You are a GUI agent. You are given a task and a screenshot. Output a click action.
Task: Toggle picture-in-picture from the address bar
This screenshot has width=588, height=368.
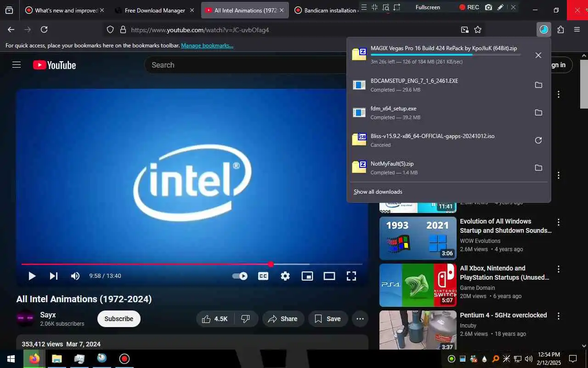tap(465, 30)
